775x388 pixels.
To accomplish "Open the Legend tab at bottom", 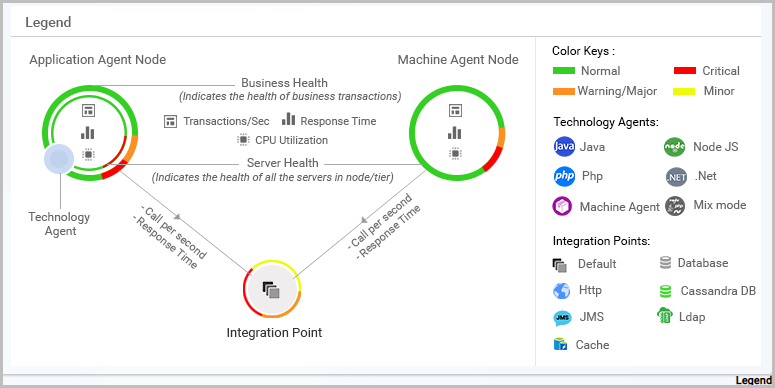I will 754,380.
